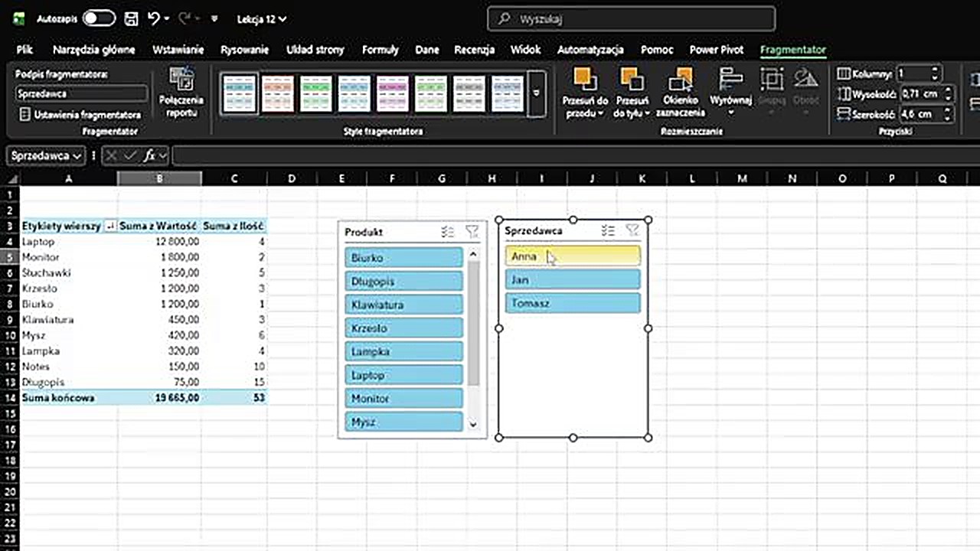Toggle the Autozapis switch

click(x=99, y=18)
